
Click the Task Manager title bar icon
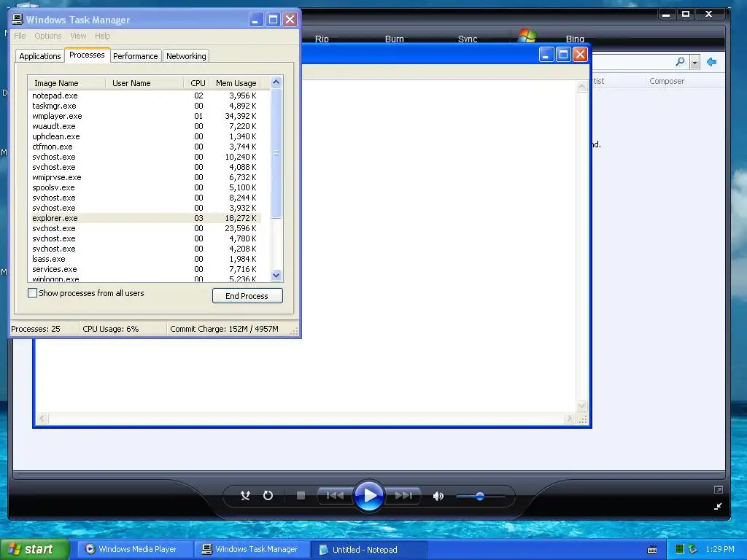(x=18, y=19)
